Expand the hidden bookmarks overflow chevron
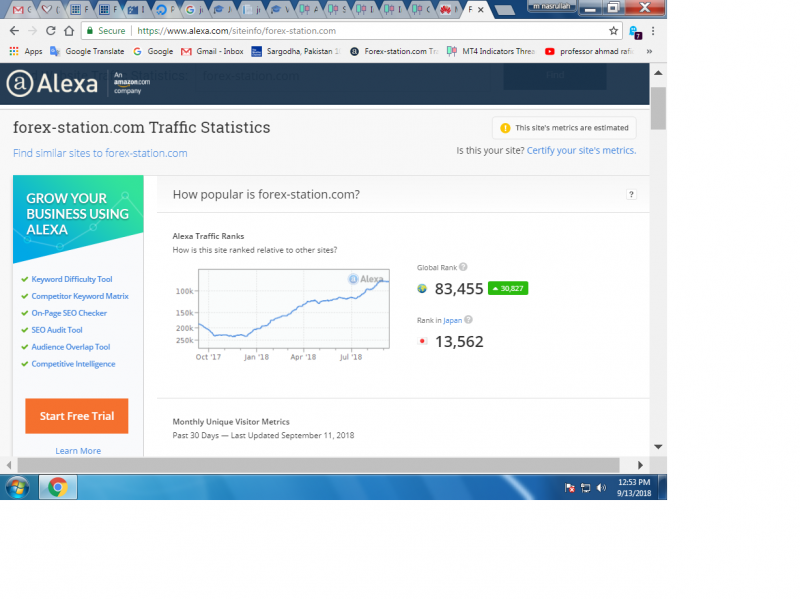Image resolution: width=800 pixels, height=599 pixels. [x=649, y=51]
